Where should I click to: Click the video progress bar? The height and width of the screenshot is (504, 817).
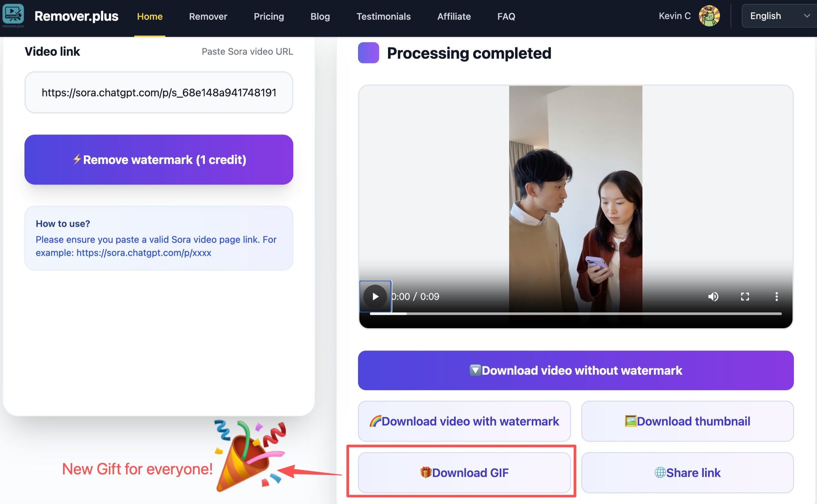tap(575, 314)
